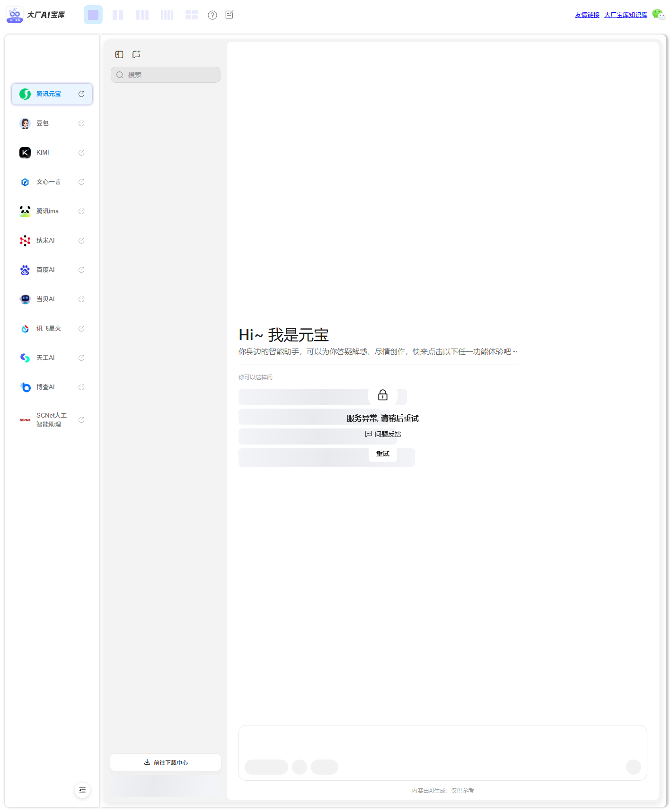Open 博查AI in external window icon
Viewport: 671px width, 812px height.
point(81,387)
